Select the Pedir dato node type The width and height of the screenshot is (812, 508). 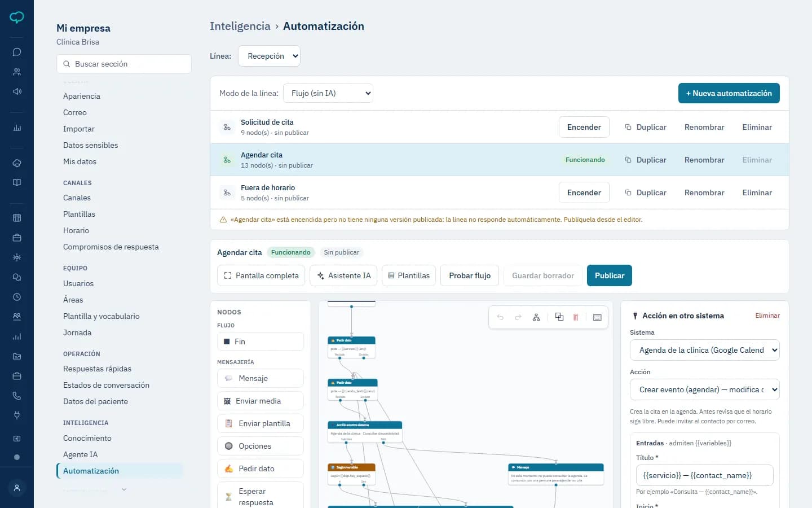(261, 468)
